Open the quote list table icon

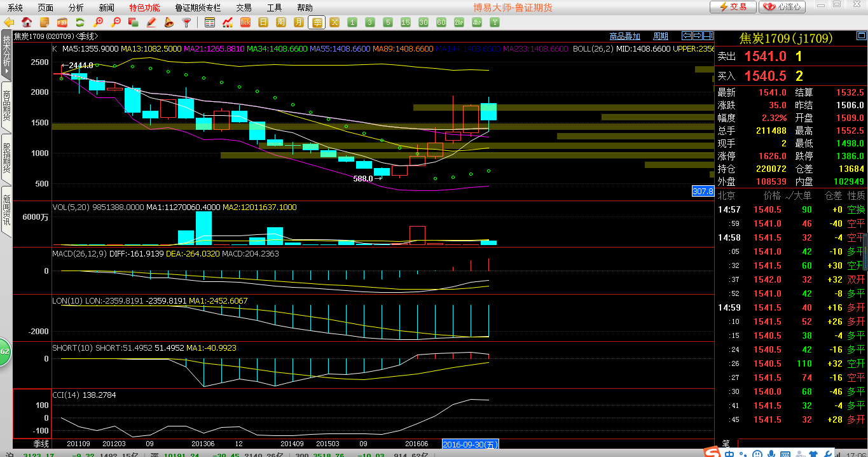point(210,23)
